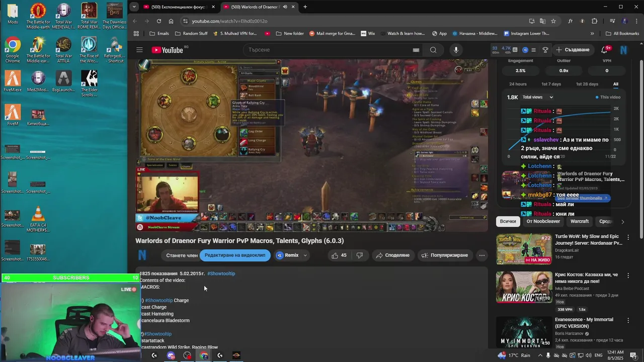Show more bookmarks with double chevron
Image resolution: width=644 pixels, height=362 pixels.
tap(592, 34)
